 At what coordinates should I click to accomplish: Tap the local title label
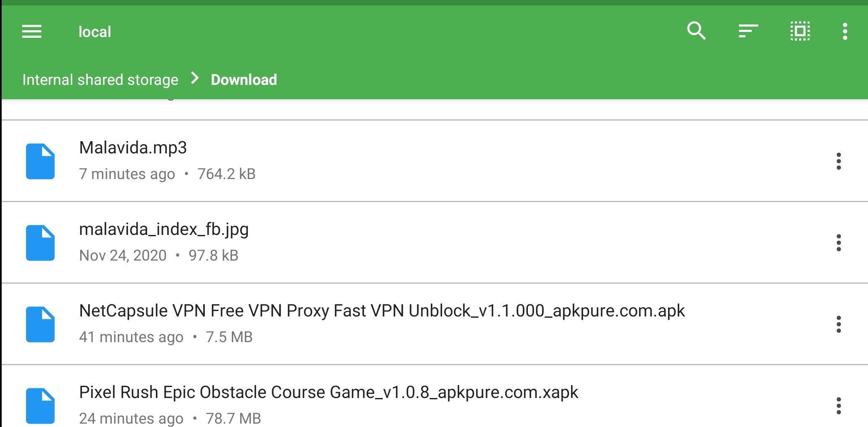pyautogui.click(x=95, y=32)
